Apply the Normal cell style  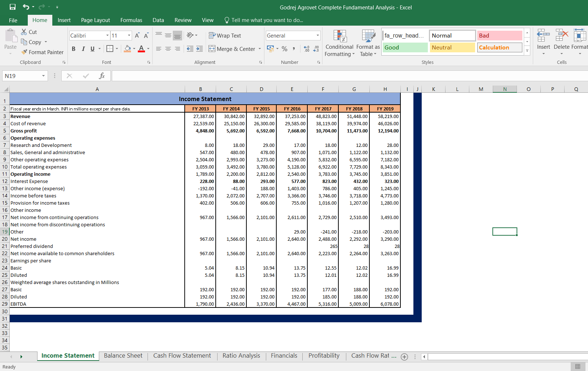click(x=452, y=35)
